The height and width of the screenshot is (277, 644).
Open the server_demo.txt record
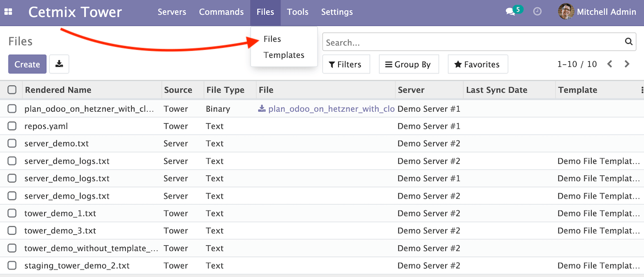[x=56, y=143]
